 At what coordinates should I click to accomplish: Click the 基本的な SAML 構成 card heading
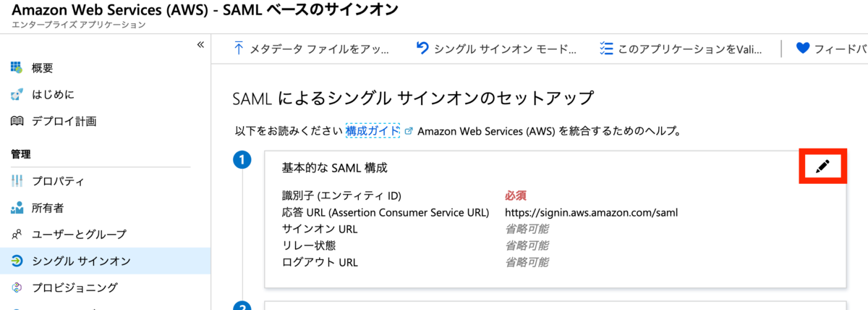334,167
